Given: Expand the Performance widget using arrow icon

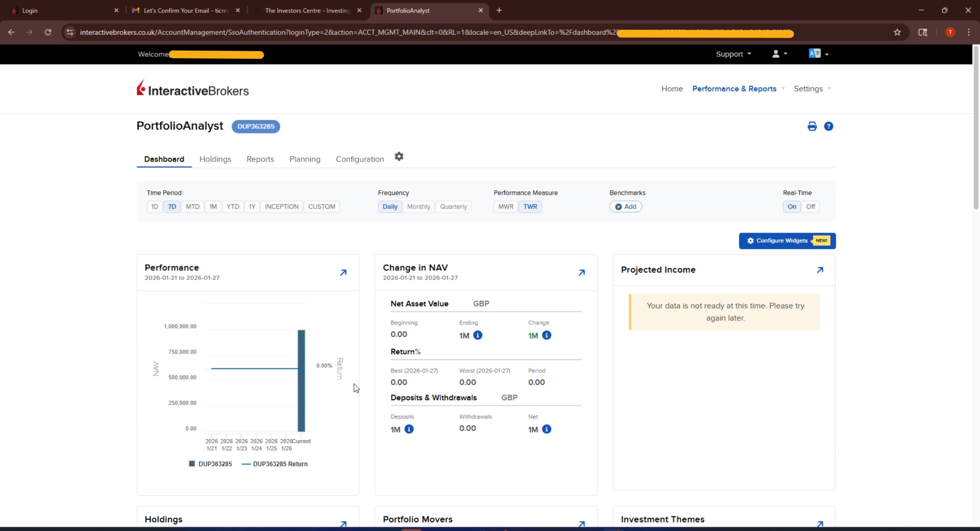Looking at the screenshot, I should coord(343,273).
